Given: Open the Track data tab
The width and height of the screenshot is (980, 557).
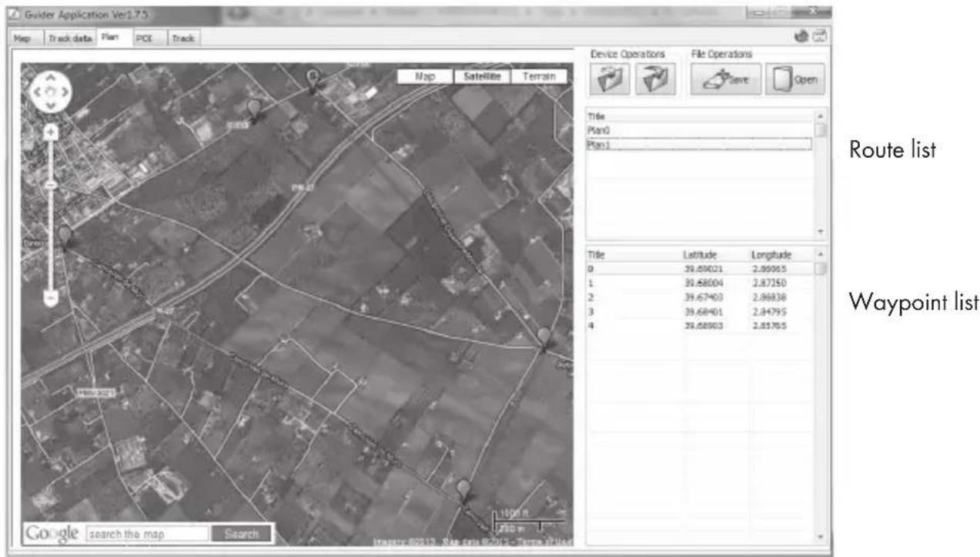Looking at the screenshot, I should coord(69,37).
